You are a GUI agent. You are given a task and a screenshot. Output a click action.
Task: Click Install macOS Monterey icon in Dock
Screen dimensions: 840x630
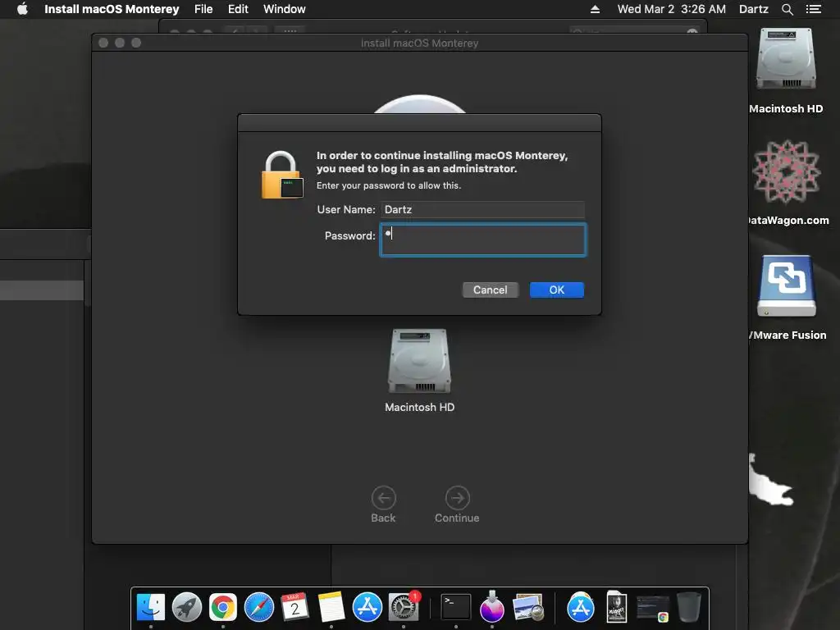pyautogui.click(x=492, y=608)
